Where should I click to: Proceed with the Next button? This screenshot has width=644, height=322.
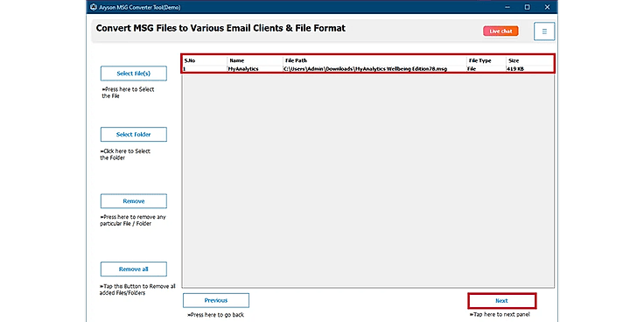(x=502, y=301)
